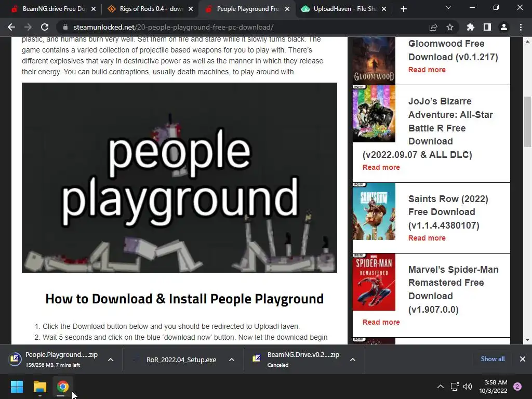532x399 pixels.
Task: Open Gloomwood Free Download title link
Action: click(x=453, y=50)
